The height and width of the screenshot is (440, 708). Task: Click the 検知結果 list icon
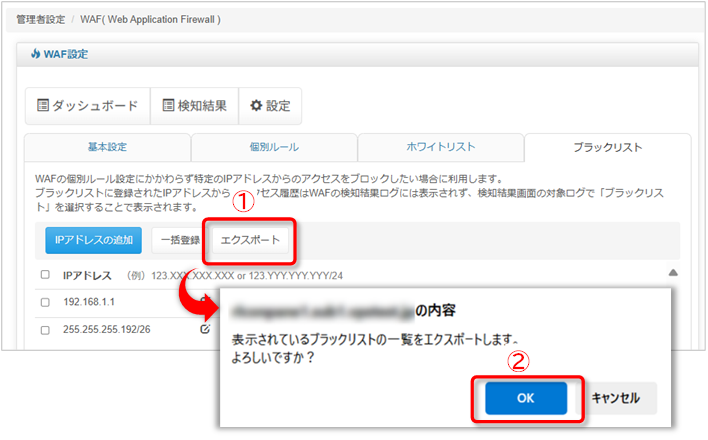tap(168, 106)
